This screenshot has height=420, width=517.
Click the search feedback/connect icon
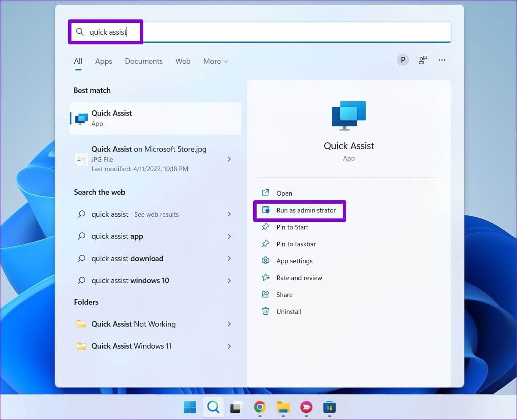(x=423, y=60)
